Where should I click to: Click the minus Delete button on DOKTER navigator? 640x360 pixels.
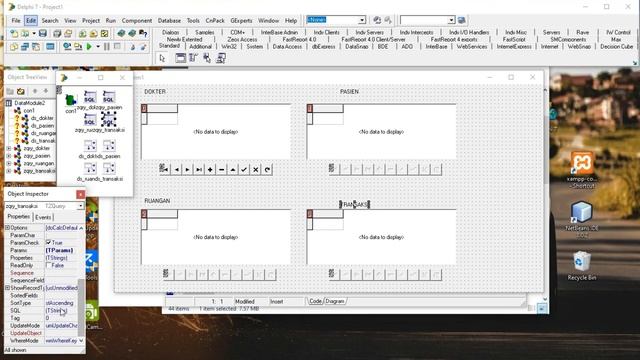click(x=222, y=169)
